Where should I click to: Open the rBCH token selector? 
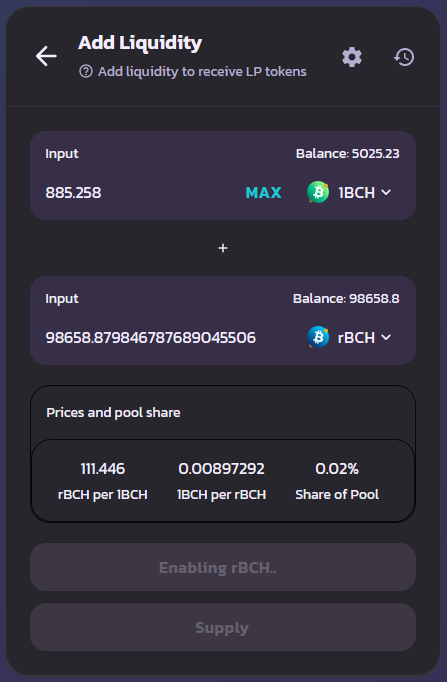[349, 337]
